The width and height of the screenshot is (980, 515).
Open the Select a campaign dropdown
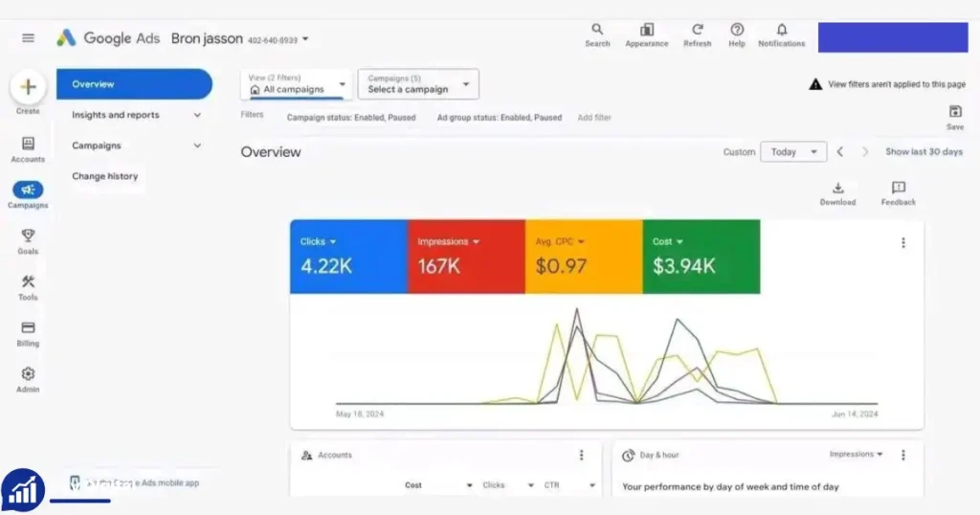(418, 84)
